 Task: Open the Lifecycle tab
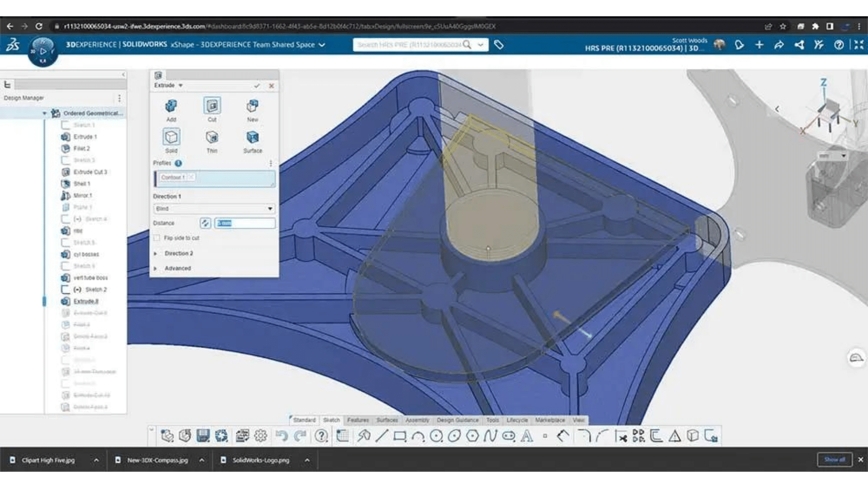517,420
